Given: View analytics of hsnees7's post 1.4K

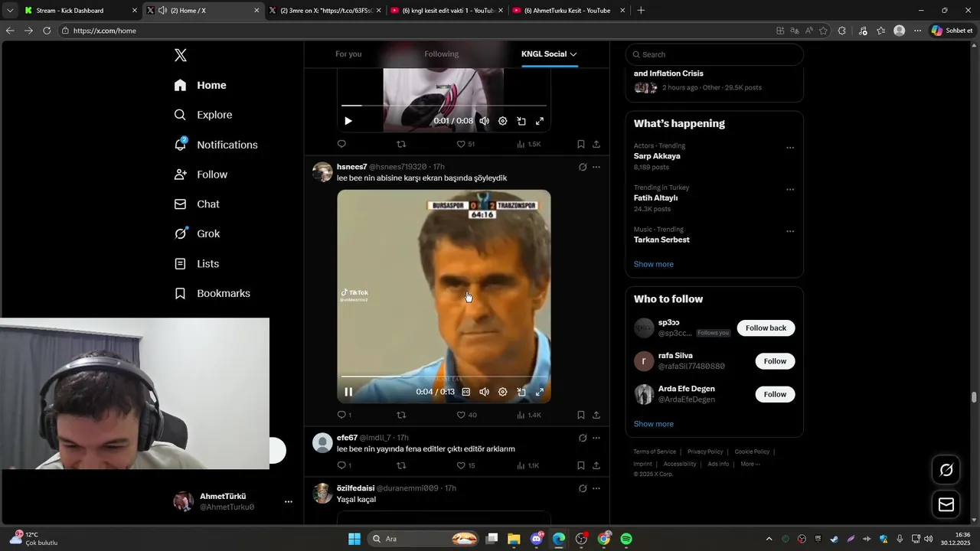Looking at the screenshot, I should point(529,415).
